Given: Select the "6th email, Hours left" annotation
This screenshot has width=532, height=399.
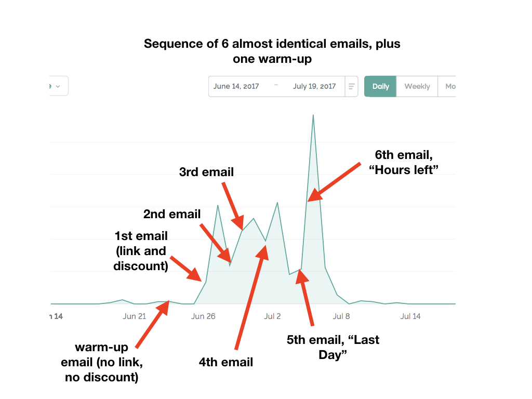Looking at the screenshot, I should click(404, 162).
